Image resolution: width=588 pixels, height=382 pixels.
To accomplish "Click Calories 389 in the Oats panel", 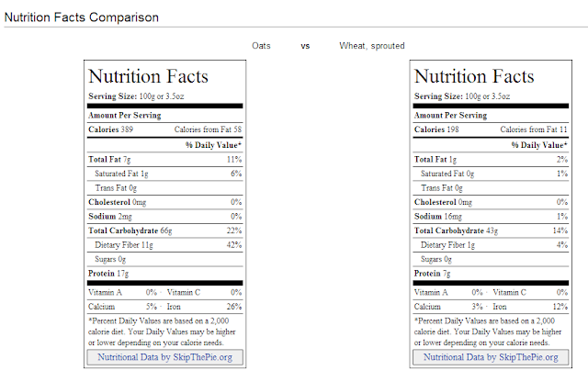I will coord(110,129).
